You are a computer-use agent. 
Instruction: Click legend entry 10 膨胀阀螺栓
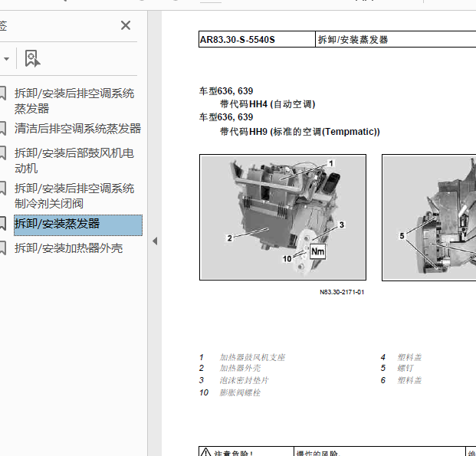click(x=230, y=393)
